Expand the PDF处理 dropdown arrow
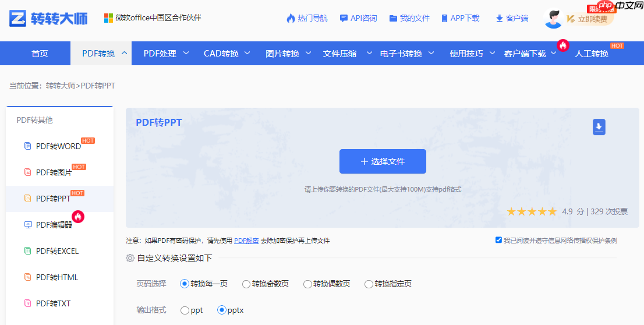The image size is (644, 325). [186, 52]
